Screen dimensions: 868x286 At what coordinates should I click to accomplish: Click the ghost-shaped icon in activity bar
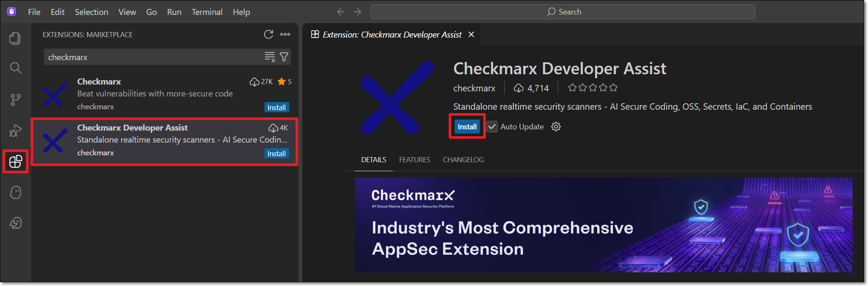coord(16,193)
